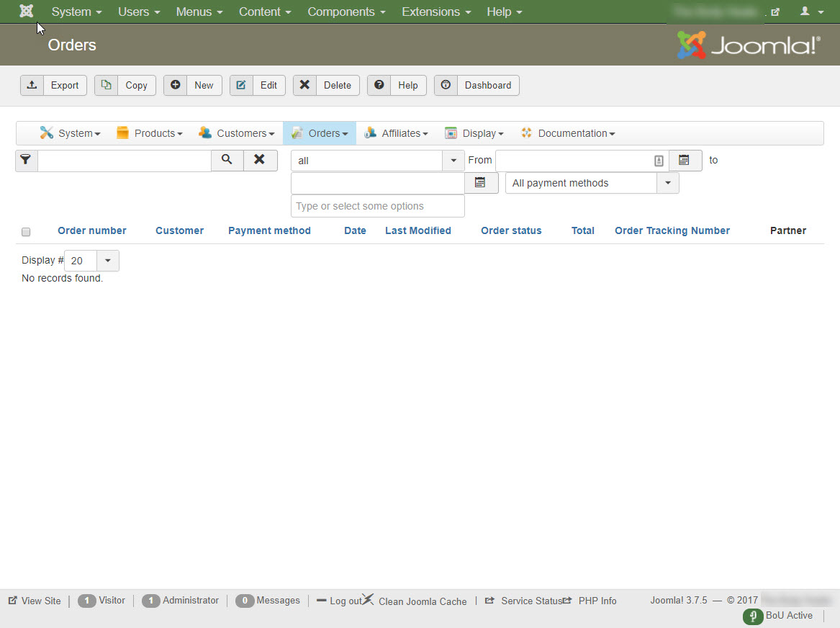
Task: Click the New toolbar button
Action: click(x=193, y=85)
